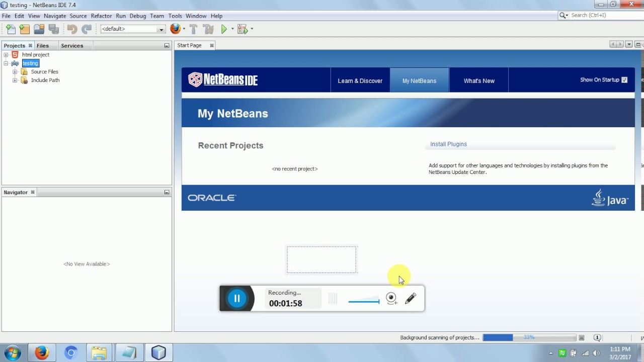644x362 pixels.
Task: Expand the Include Path node
Action: [x=15, y=80]
